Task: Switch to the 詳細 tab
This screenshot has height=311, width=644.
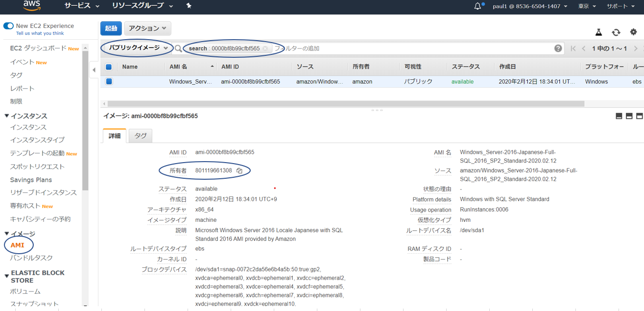Action: 115,136
